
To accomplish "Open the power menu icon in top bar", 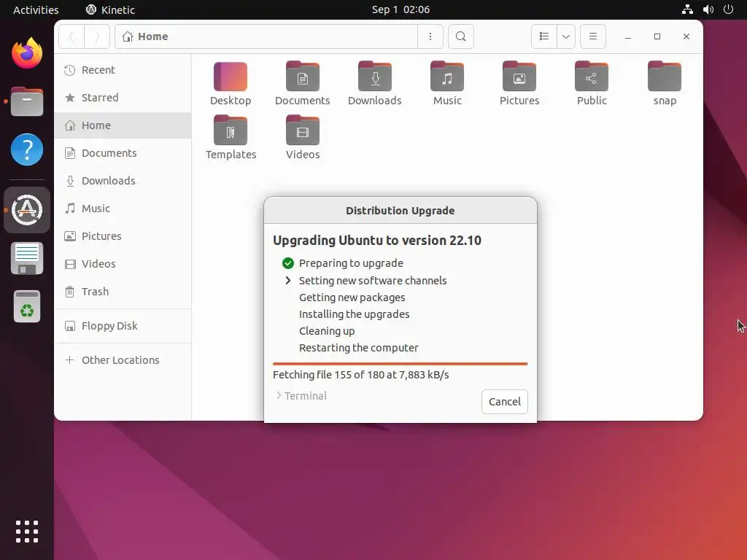I will 728,9.
